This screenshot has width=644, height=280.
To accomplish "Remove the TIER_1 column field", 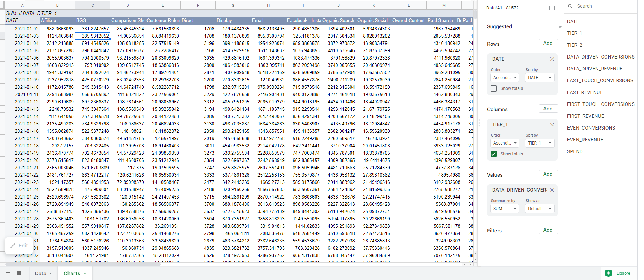I will [x=552, y=125].
